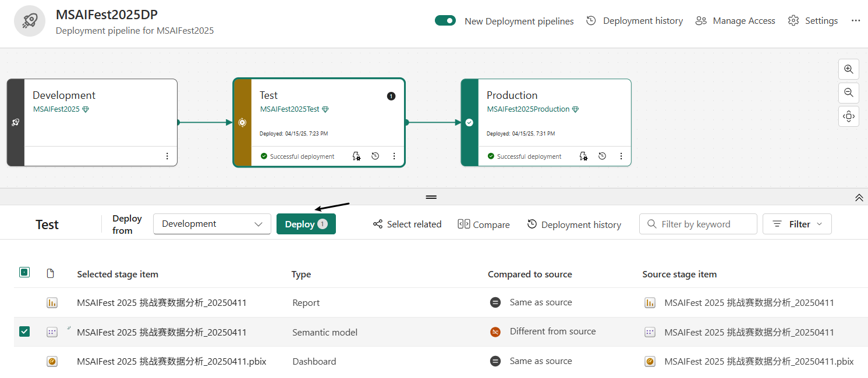868x378 pixels.
Task: Toggle the select-all items checkbox
Action: tap(24, 272)
